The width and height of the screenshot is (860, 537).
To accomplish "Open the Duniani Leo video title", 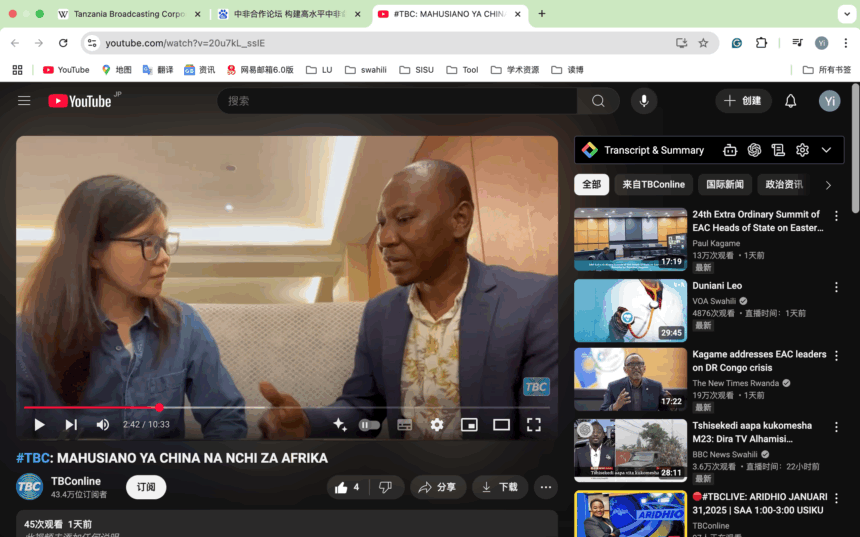I will (717, 286).
